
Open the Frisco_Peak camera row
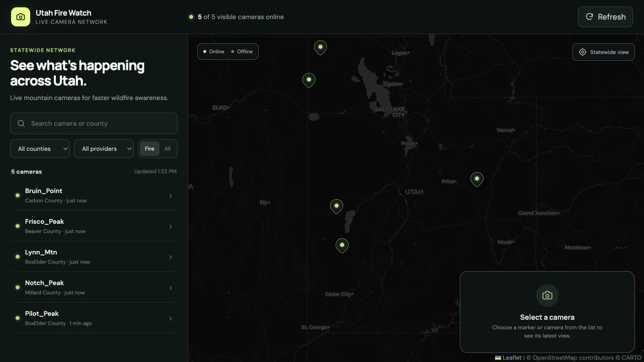(x=94, y=226)
